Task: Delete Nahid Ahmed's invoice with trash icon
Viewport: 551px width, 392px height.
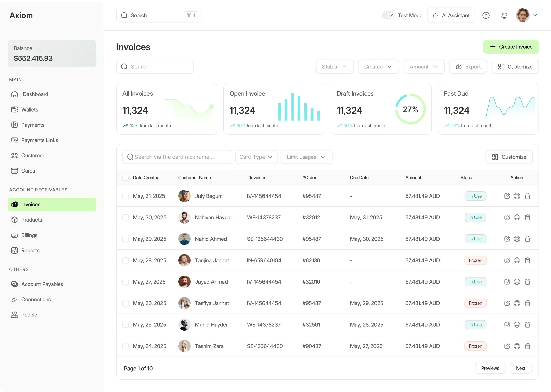Action: coord(528,239)
